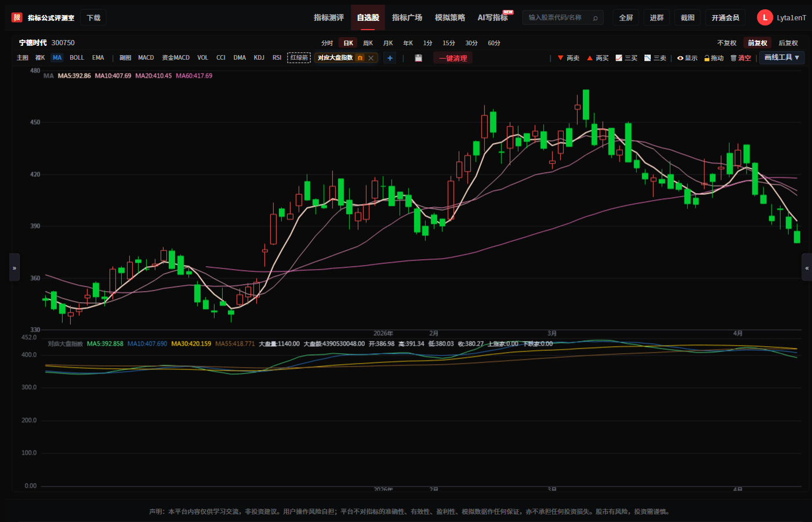The height and width of the screenshot is (522, 812).
Task: Toggle the DMA sub-chart indicator
Action: point(240,58)
